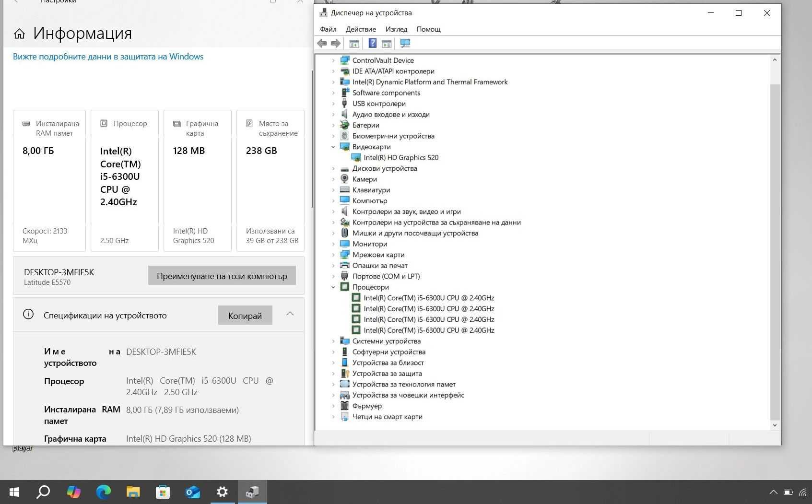Click the Мрежови карти network icon
The image size is (812, 504).
pyautogui.click(x=344, y=255)
